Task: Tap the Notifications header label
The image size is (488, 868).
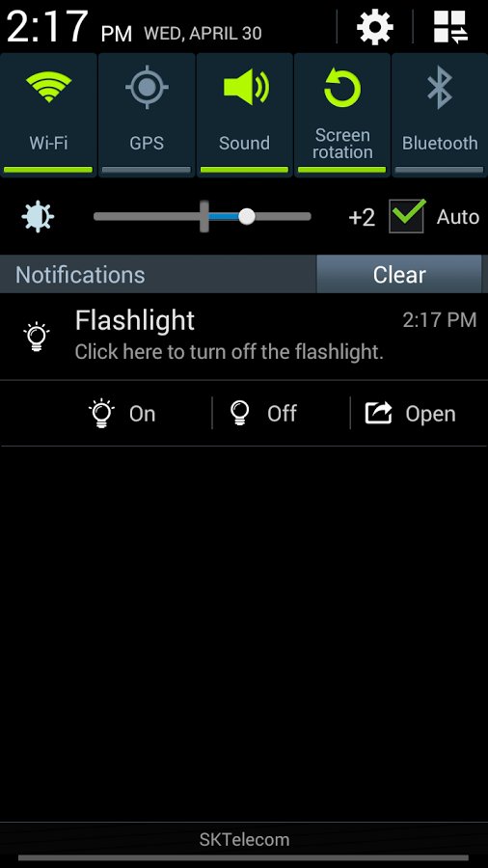Action: [x=80, y=275]
